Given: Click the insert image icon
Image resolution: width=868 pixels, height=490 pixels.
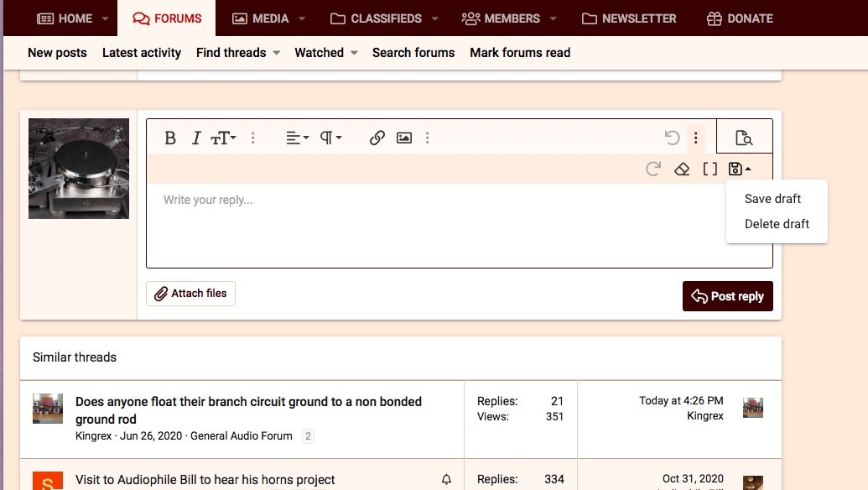Looking at the screenshot, I should tap(404, 138).
